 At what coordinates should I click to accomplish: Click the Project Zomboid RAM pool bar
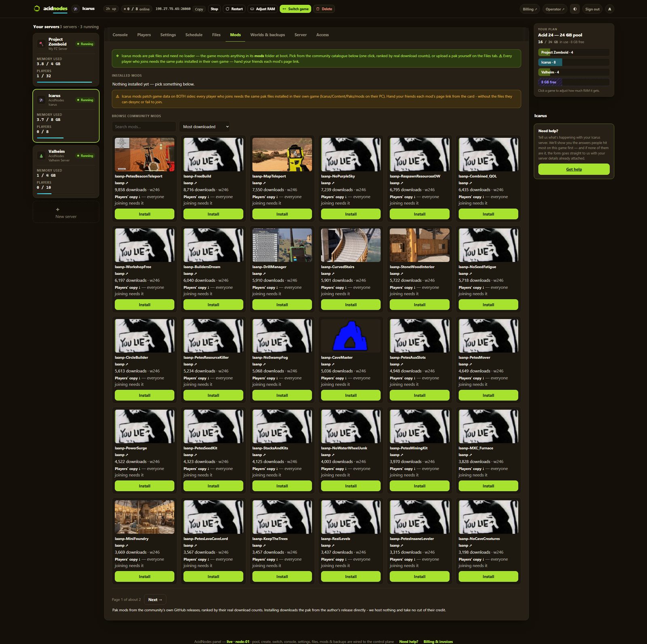pyautogui.click(x=574, y=52)
